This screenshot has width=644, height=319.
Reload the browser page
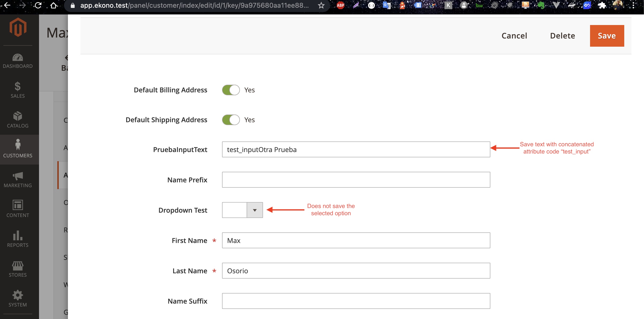38,5
